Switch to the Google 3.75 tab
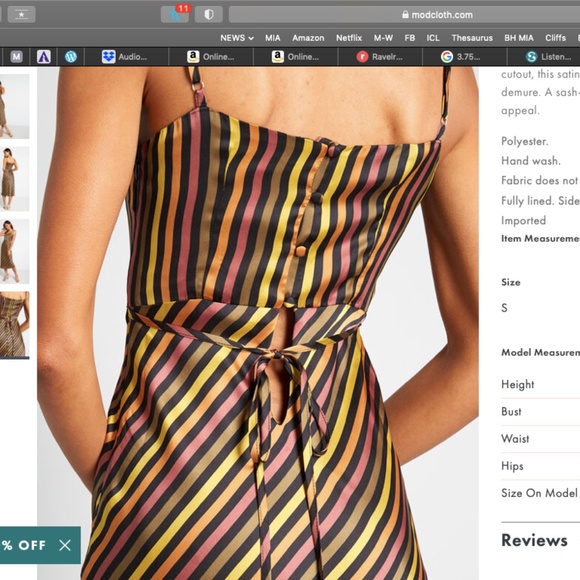 click(465, 57)
